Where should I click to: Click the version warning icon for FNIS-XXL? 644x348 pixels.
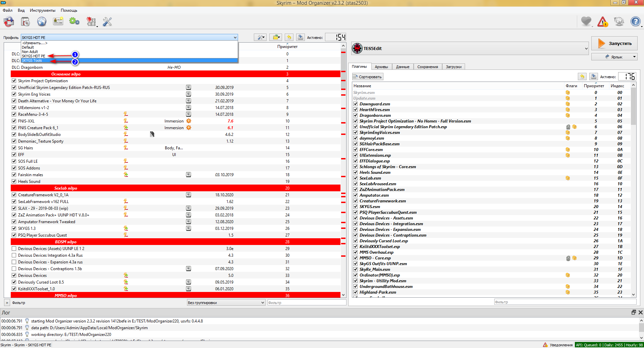pyautogui.click(x=189, y=121)
